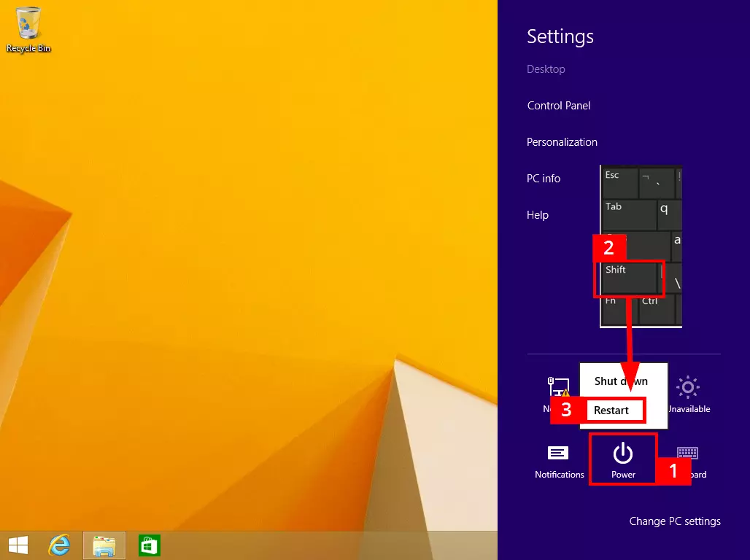Click the brightness icon labeled Unavailable

coord(688,394)
